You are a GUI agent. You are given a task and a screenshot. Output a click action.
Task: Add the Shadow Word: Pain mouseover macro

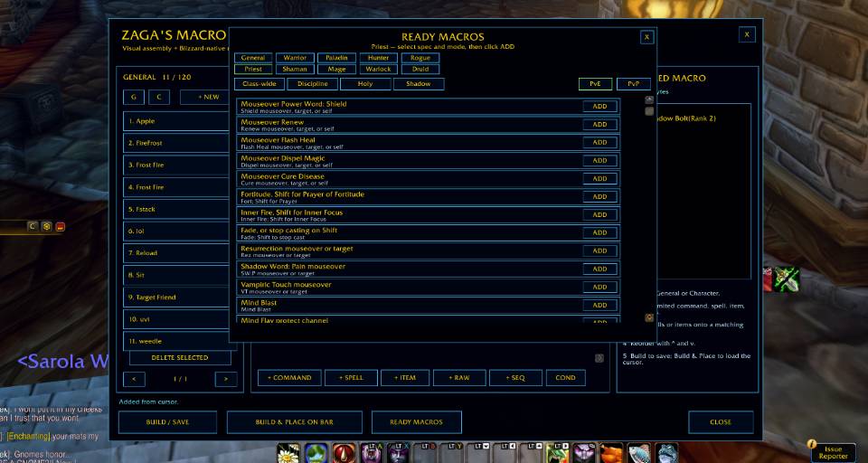[600, 269]
